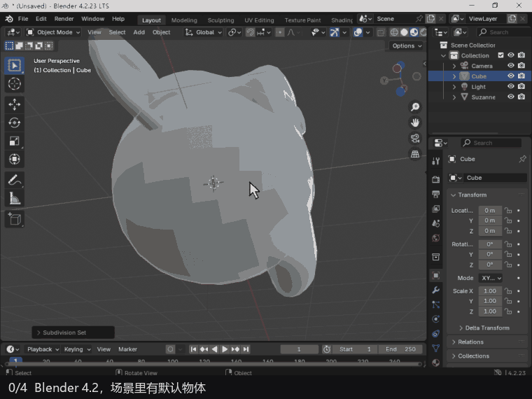Screen dimensions: 532x399
Task: Hide the Cube object eye icon
Action: pos(510,76)
